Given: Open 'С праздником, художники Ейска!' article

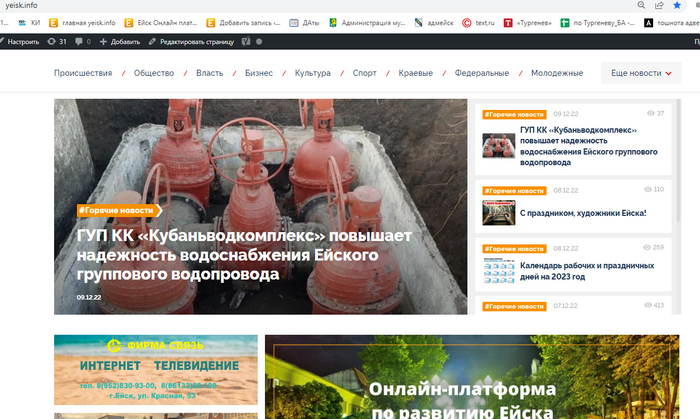Looking at the screenshot, I should (583, 213).
